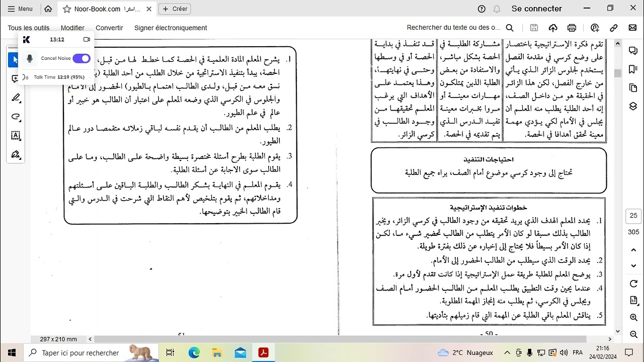The height and width of the screenshot is (362, 644).
Task: Open File Explorer from taskbar
Action: click(217, 353)
